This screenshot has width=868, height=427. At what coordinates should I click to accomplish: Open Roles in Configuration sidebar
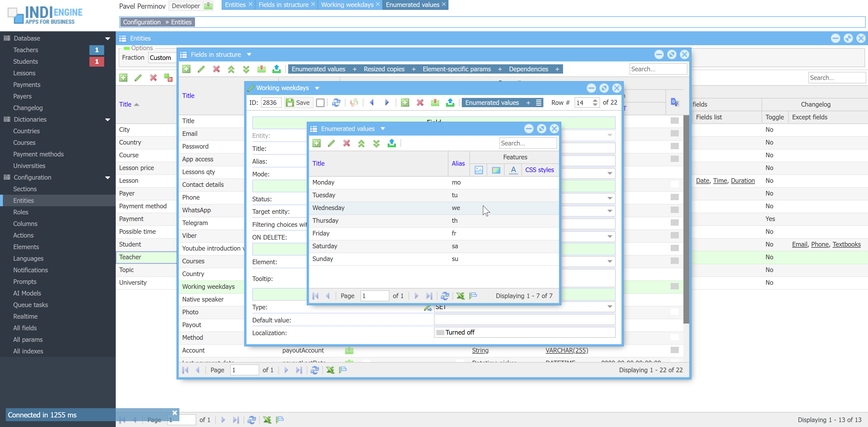(x=21, y=212)
